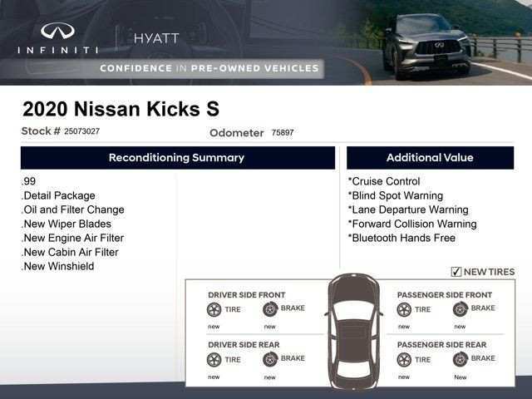This screenshot has height=399, width=532.
Task: Click the HYATT dealer name
Action: [x=156, y=38]
